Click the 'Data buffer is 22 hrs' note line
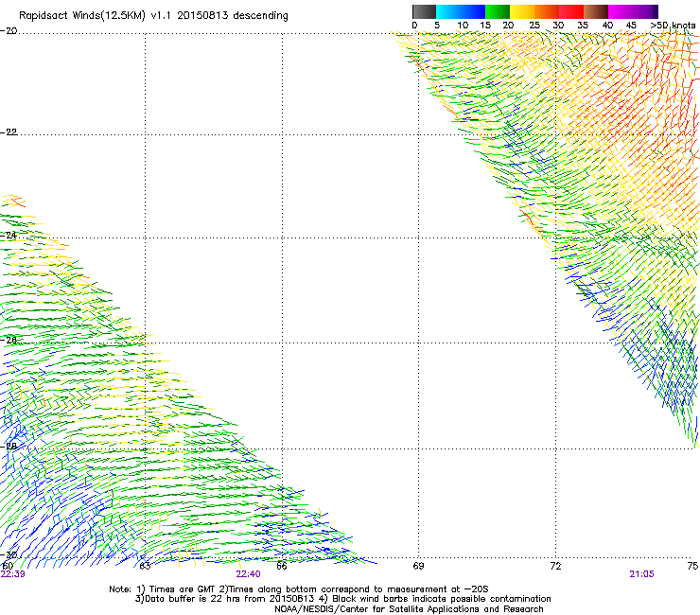The image size is (700, 615). click(x=342, y=599)
